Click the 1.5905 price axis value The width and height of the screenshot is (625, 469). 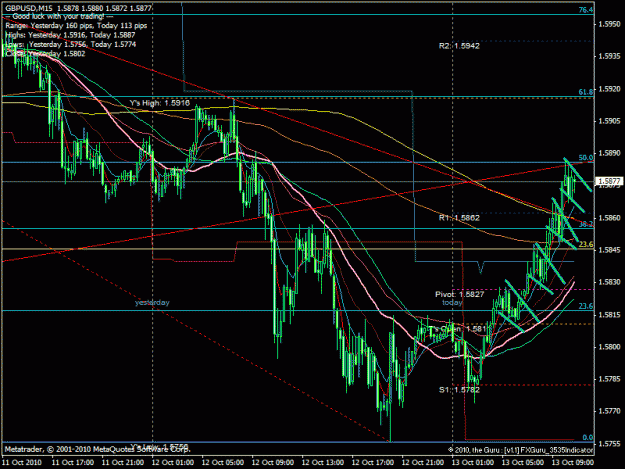609,121
